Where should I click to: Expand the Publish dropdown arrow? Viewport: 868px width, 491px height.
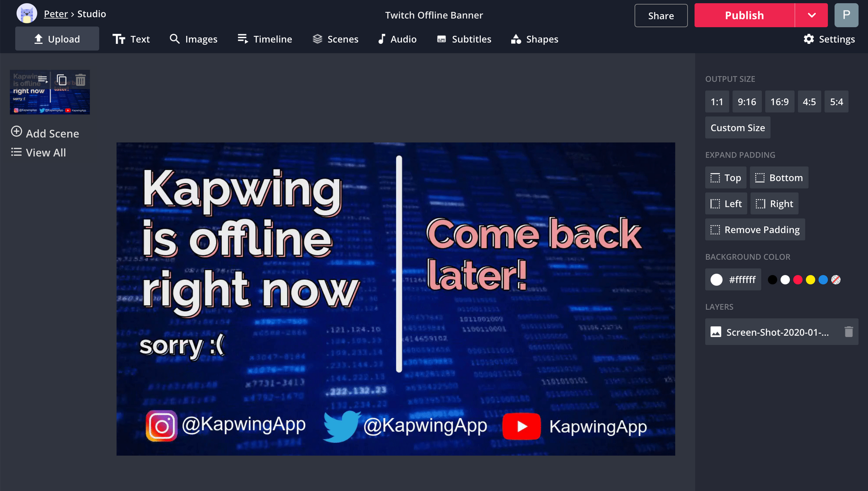pos(812,15)
